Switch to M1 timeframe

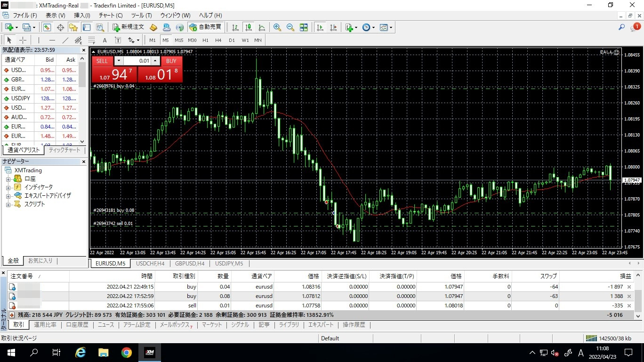pyautogui.click(x=153, y=40)
